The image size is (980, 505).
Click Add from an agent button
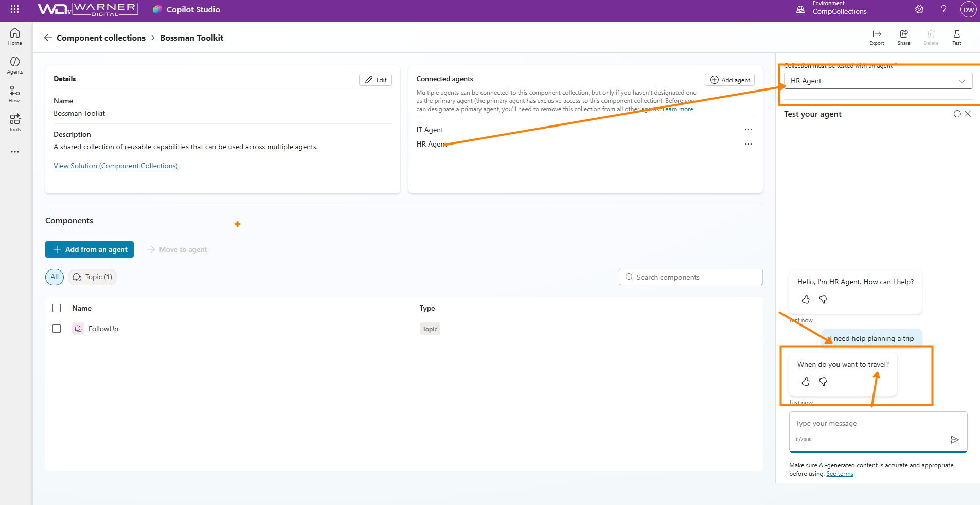click(90, 249)
